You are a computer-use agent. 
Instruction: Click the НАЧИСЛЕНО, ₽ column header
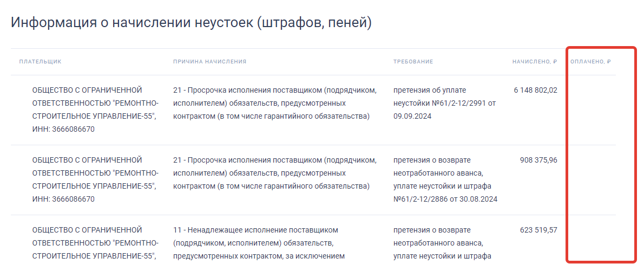535,62
